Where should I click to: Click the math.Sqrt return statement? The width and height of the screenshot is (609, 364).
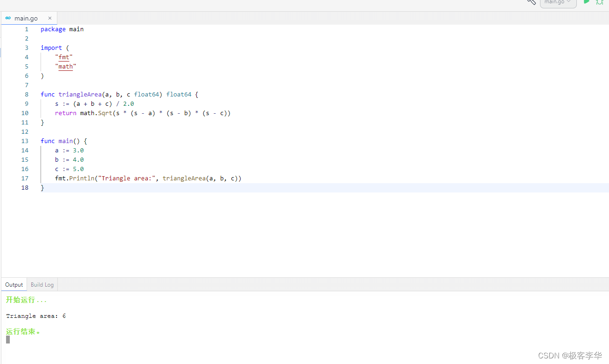click(143, 113)
